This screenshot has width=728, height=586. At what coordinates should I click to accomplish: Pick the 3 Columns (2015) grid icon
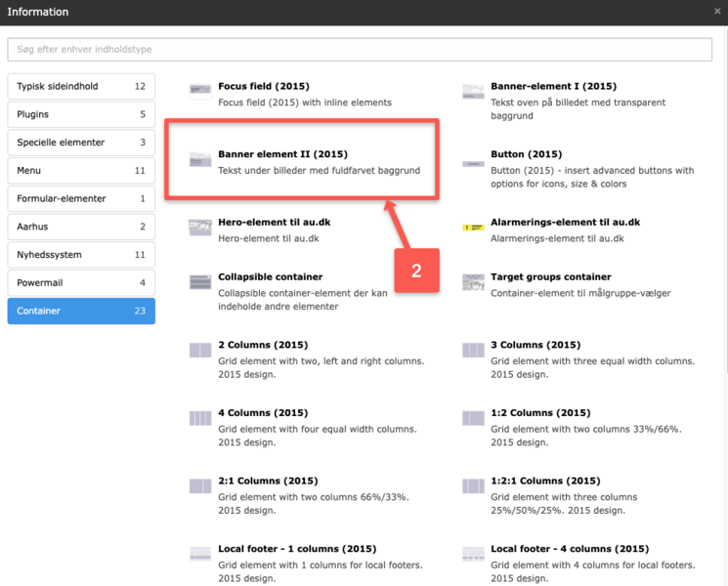(x=473, y=350)
